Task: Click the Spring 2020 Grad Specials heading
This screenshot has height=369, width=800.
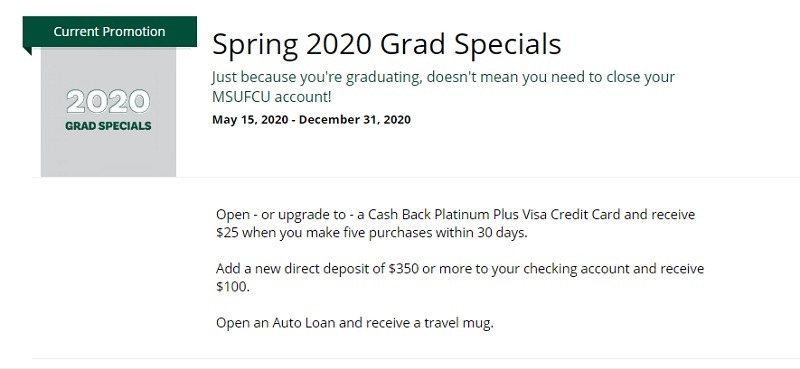Action: (386, 44)
